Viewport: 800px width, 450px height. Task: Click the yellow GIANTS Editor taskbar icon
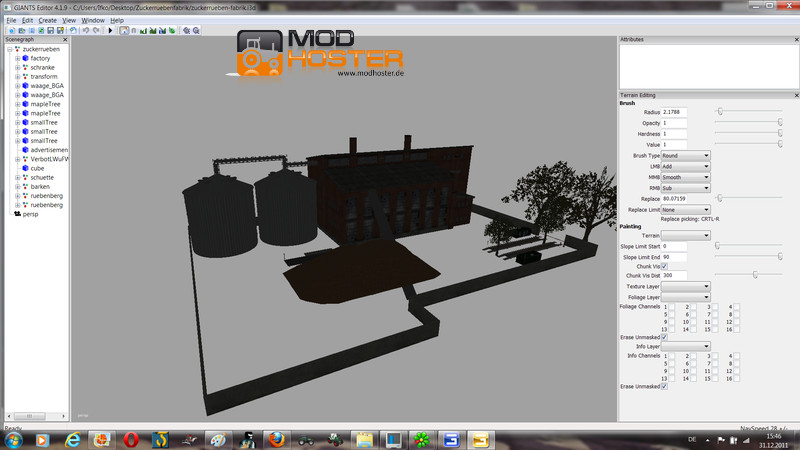(480, 439)
